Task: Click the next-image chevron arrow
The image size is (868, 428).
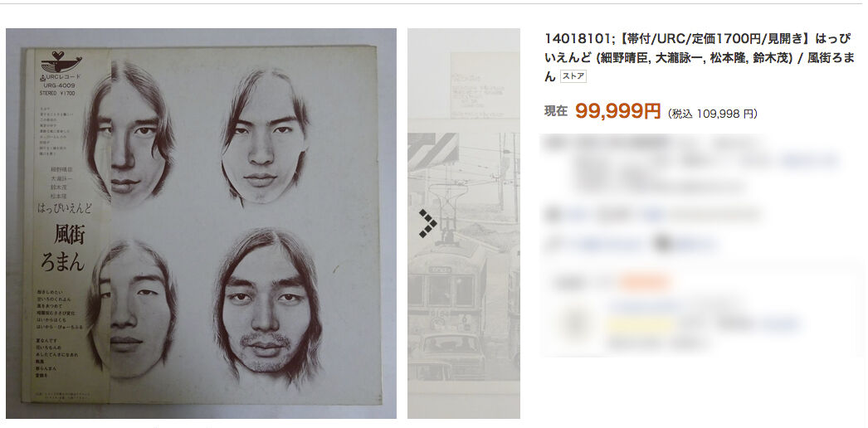Action: tap(427, 223)
